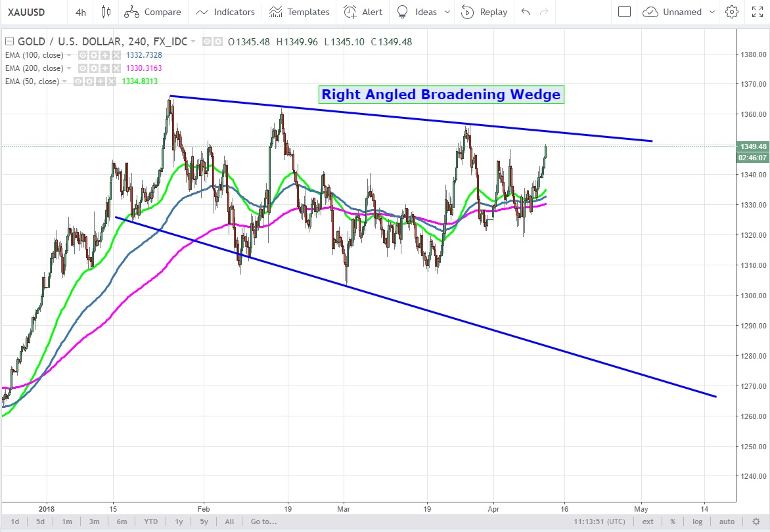Click the undo arrow
The height and width of the screenshot is (532, 770).
point(525,12)
